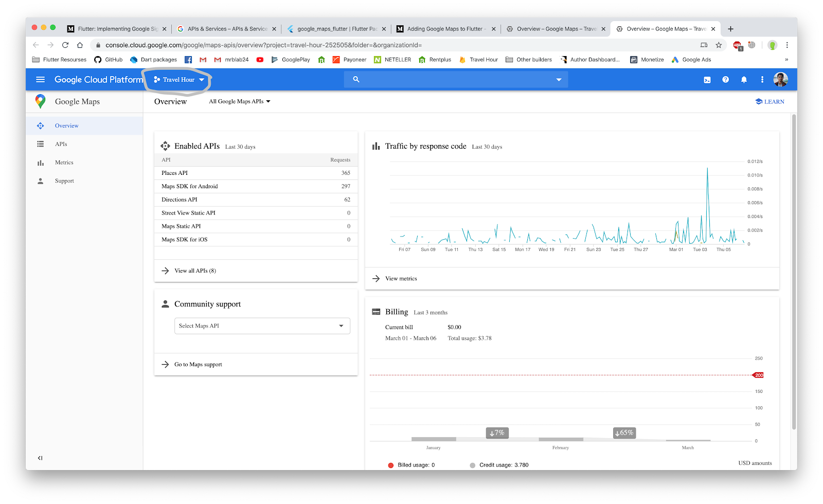
Task: Reload the page in Chrome
Action: (x=65, y=45)
